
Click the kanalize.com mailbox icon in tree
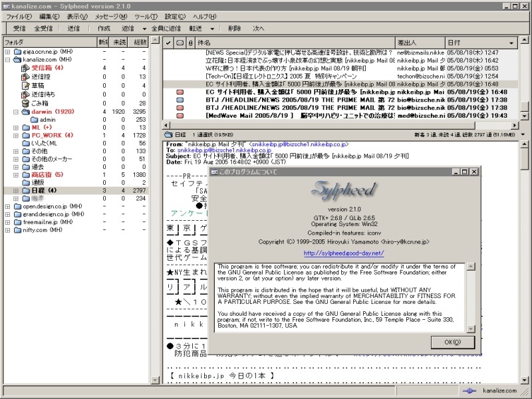(x=17, y=60)
